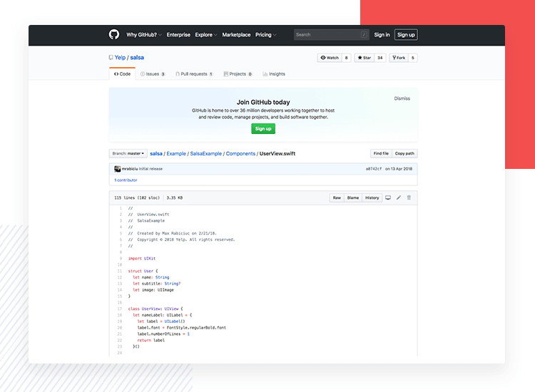
Task: Click Sign in link
Action: [382, 35]
